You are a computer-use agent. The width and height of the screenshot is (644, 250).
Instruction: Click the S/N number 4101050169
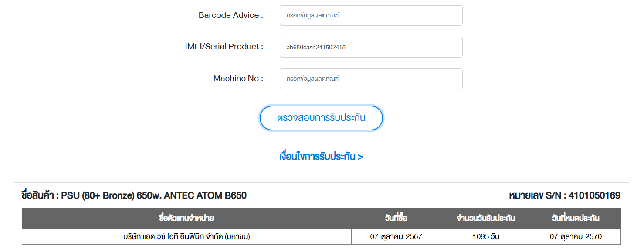tap(594, 195)
